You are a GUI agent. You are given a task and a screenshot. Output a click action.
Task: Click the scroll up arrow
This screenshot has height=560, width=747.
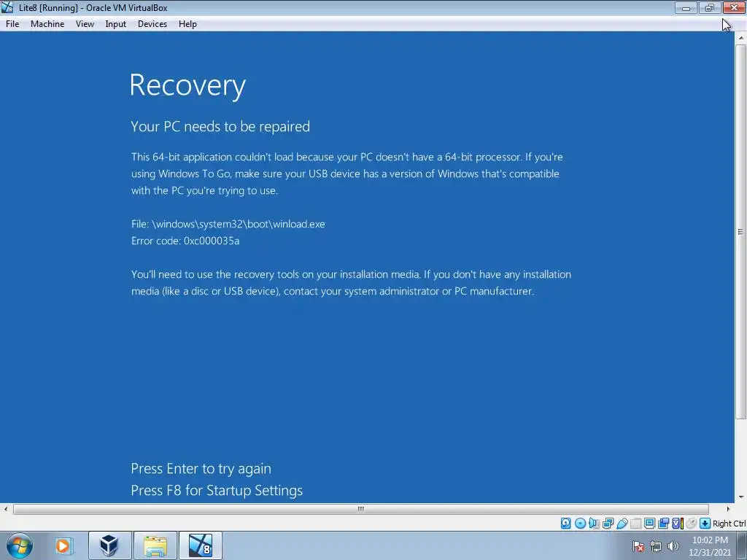click(740, 38)
